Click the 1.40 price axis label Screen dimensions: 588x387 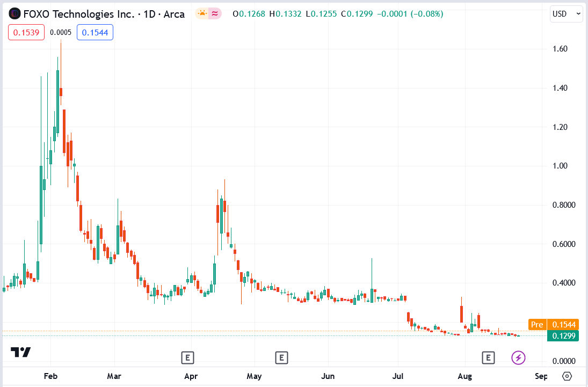(x=560, y=87)
